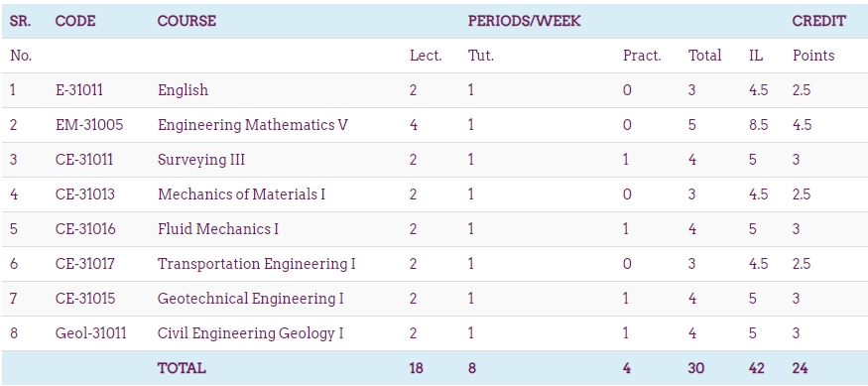Select Geotechnical Engineering I course name
The width and height of the screenshot is (868, 386).
(251, 299)
